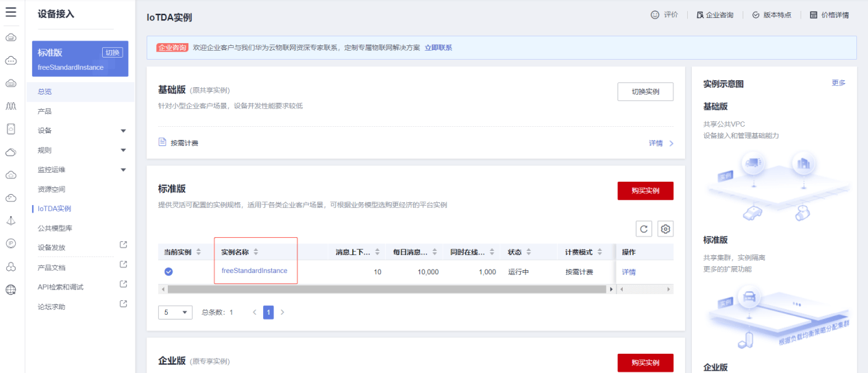The width and height of the screenshot is (868, 373).
Task: Select page 1 in pagination
Action: pyautogui.click(x=269, y=312)
